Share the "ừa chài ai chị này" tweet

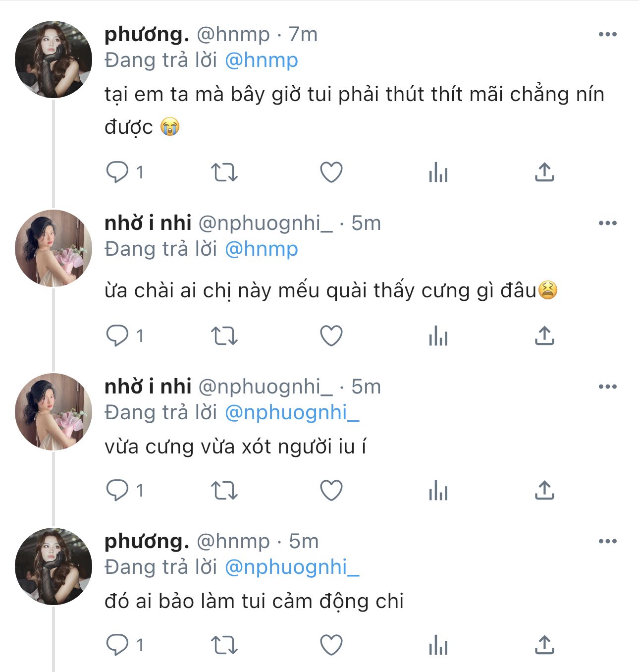[544, 336]
